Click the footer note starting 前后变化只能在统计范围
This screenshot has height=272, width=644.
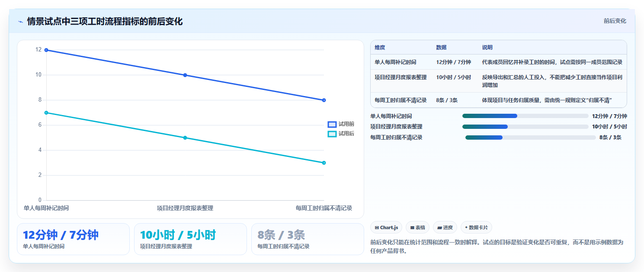point(497,246)
